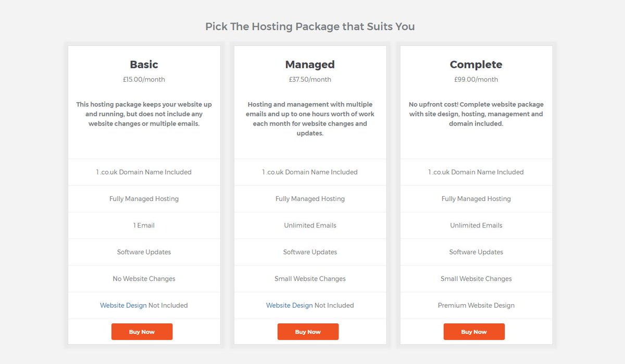Click 'Software Updates' in the Basic plan

coord(144,252)
